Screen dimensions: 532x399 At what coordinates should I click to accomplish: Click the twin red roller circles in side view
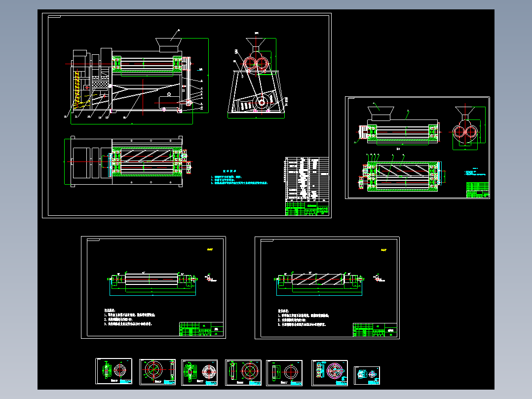pos(256,64)
